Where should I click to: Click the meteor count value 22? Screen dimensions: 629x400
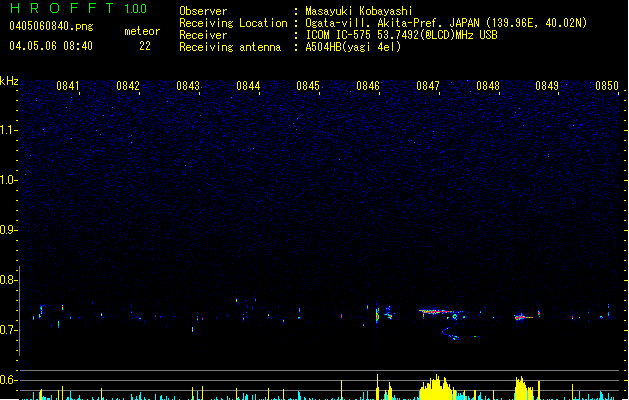[x=145, y=46]
